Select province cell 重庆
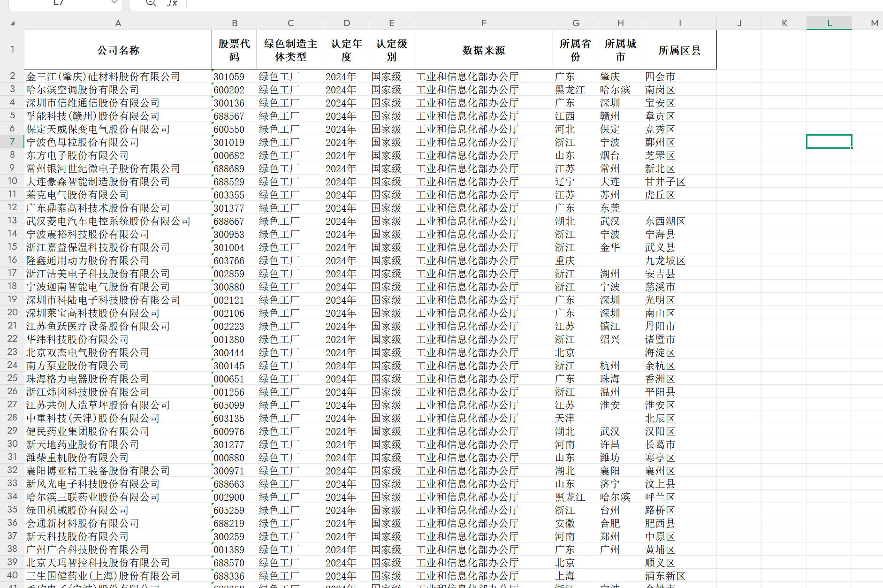Image resolution: width=883 pixels, height=588 pixels. 576,260
